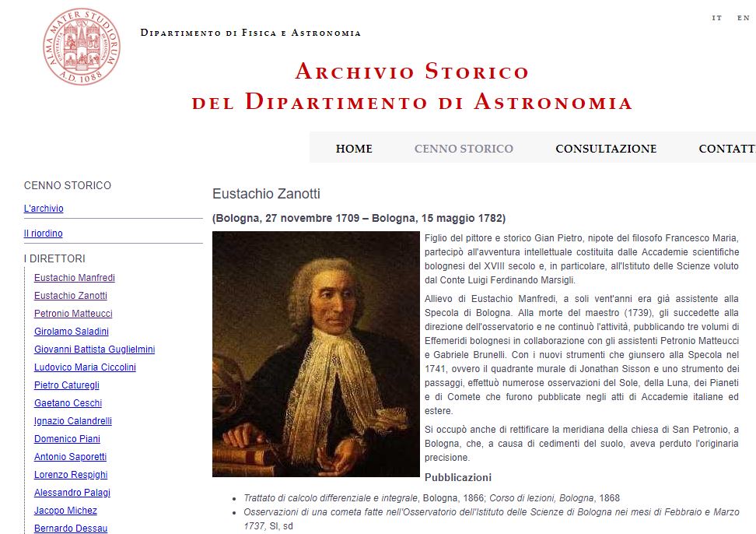Click the Eustachio Zanotti page heading
Viewport: 756px width, 534px height.
point(266,193)
